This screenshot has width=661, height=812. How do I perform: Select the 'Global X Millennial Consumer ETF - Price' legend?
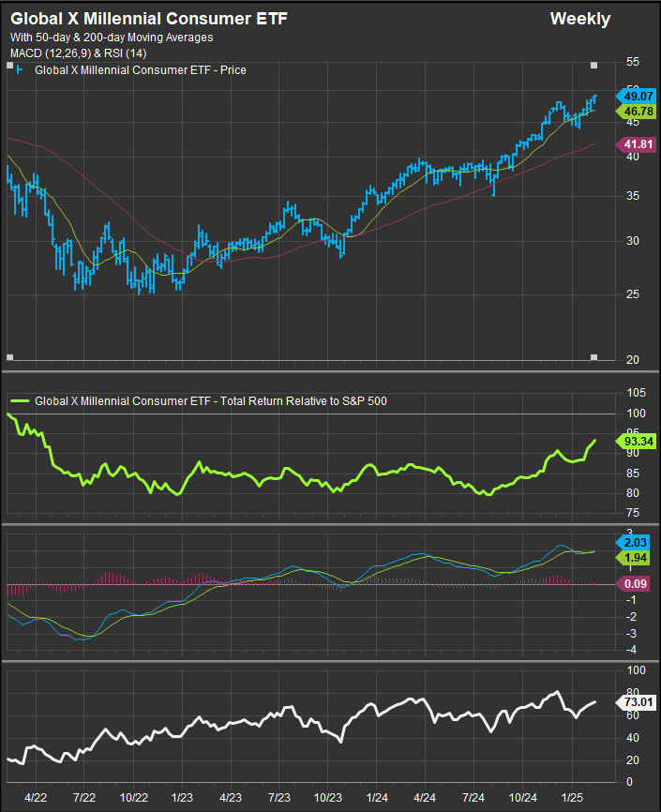pos(141,70)
